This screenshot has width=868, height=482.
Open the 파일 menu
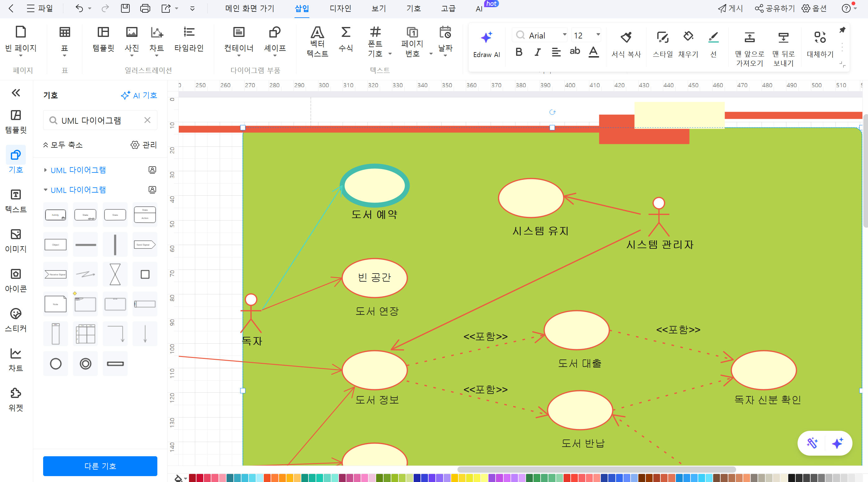click(x=40, y=8)
